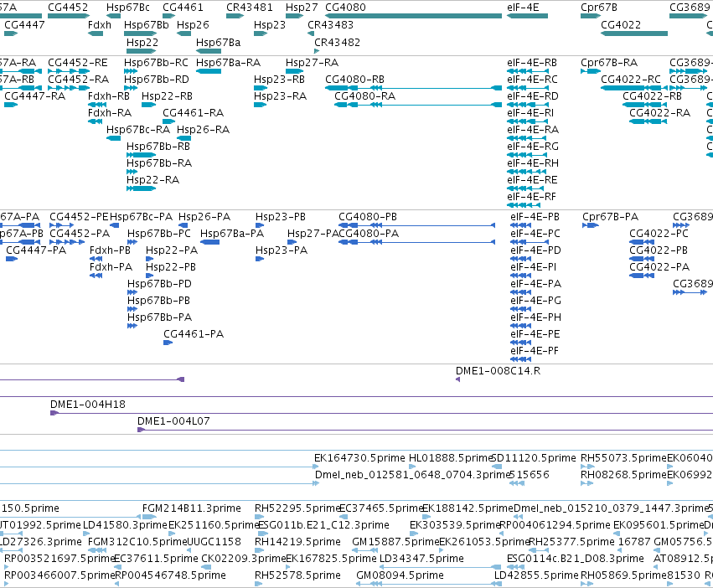Click EST label UUGC1158
The image size is (713, 588).
(214, 542)
